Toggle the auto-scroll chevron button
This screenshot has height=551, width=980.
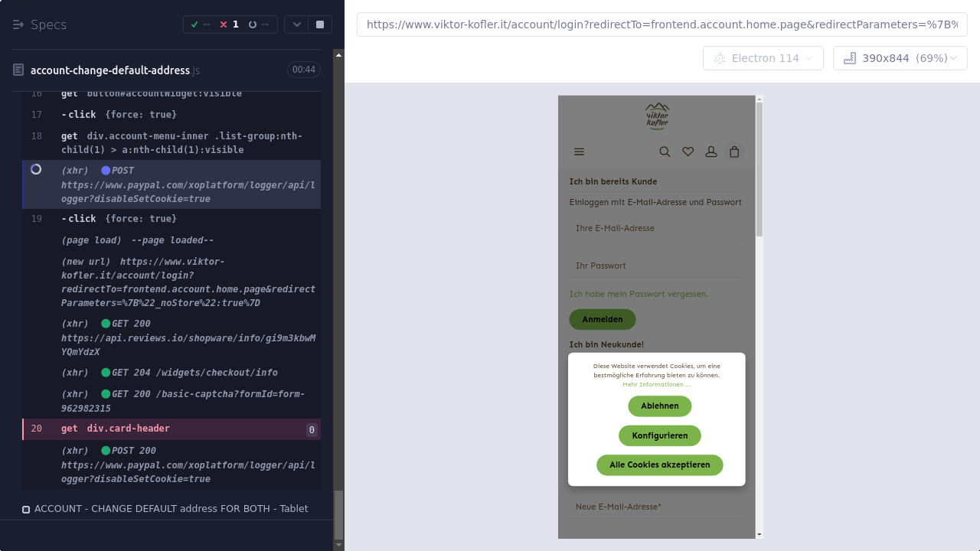[x=297, y=24]
